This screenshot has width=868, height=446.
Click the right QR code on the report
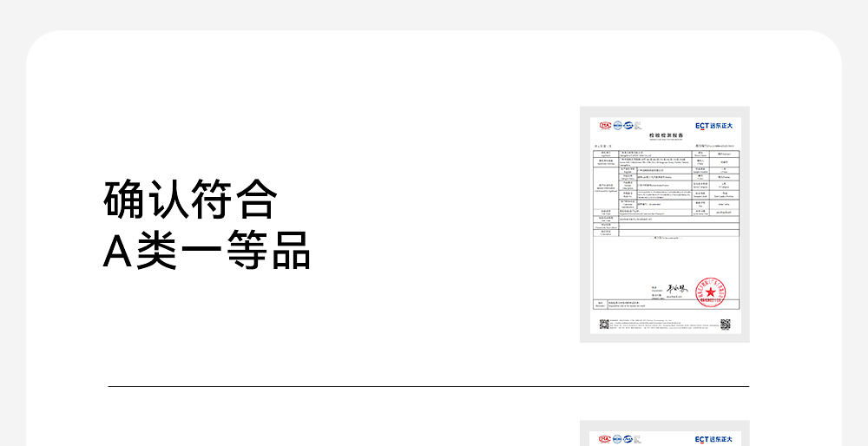[725, 325]
